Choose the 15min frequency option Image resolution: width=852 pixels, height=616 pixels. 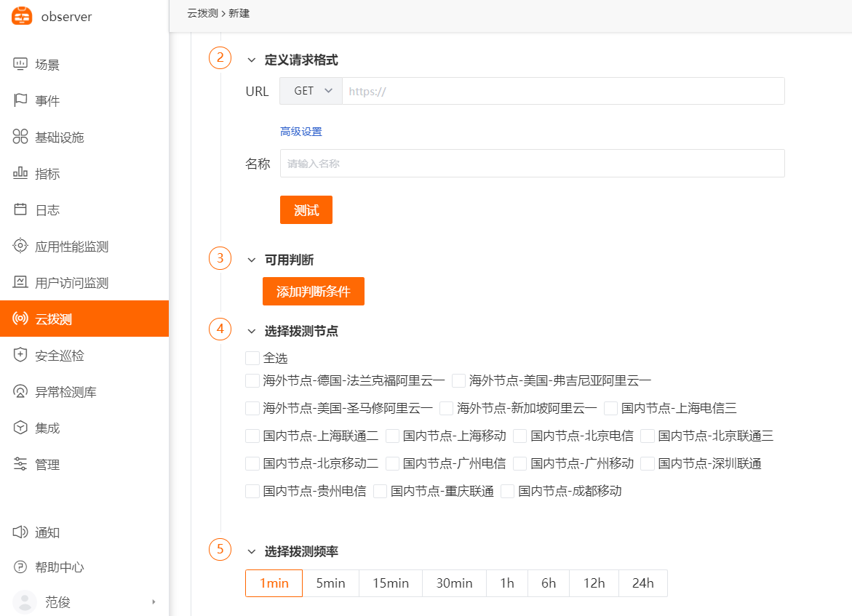point(391,583)
